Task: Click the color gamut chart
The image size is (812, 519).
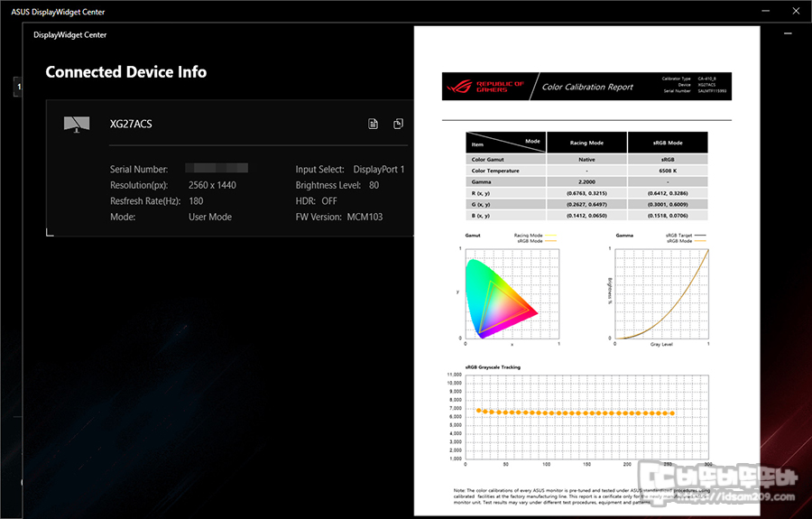Action: click(512, 293)
